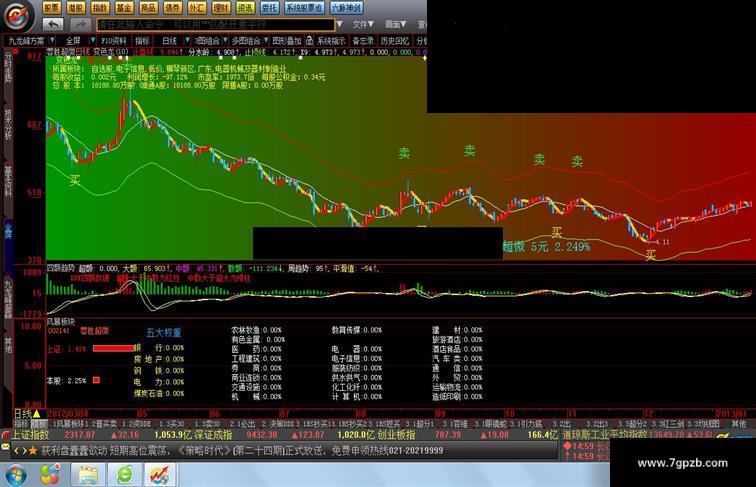
Task: Select 日线 period toolbar item
Action: click(x=170, y=41)
